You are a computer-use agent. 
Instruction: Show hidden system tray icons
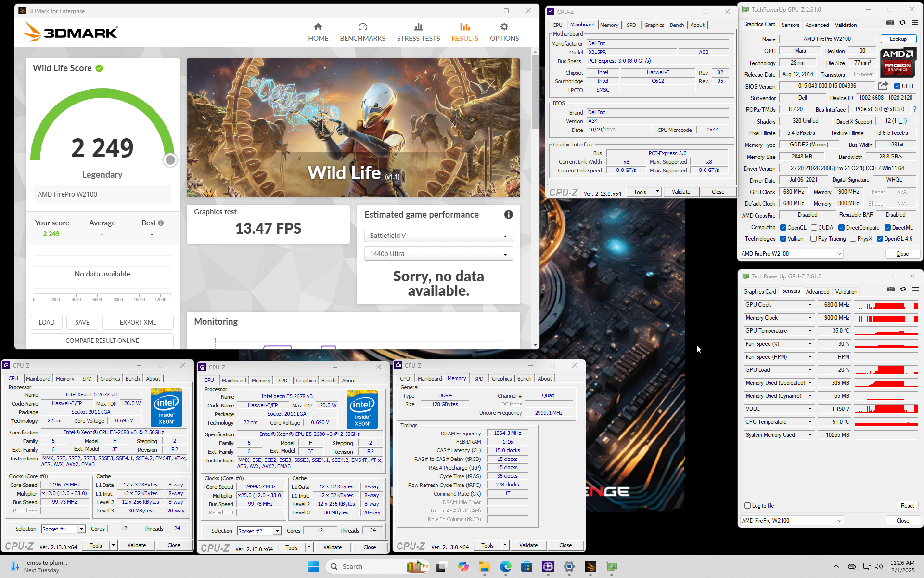836,566
